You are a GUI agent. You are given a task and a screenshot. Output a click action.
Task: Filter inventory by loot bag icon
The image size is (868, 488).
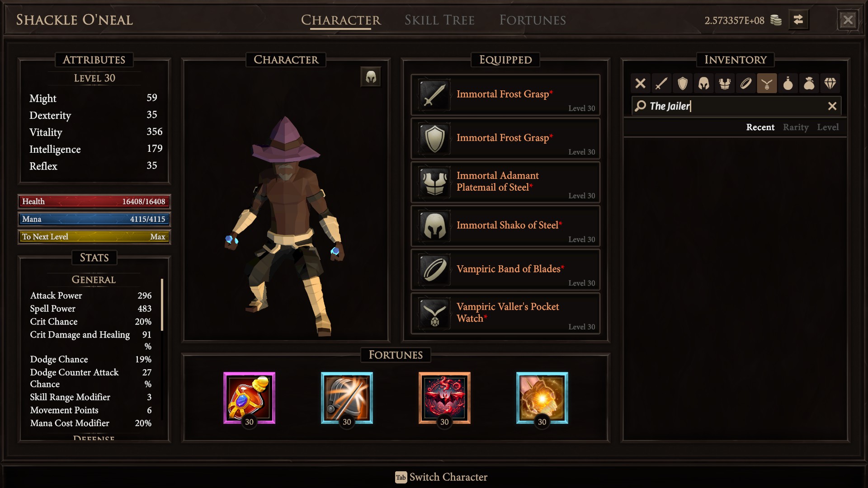click(x=809, y=84)
